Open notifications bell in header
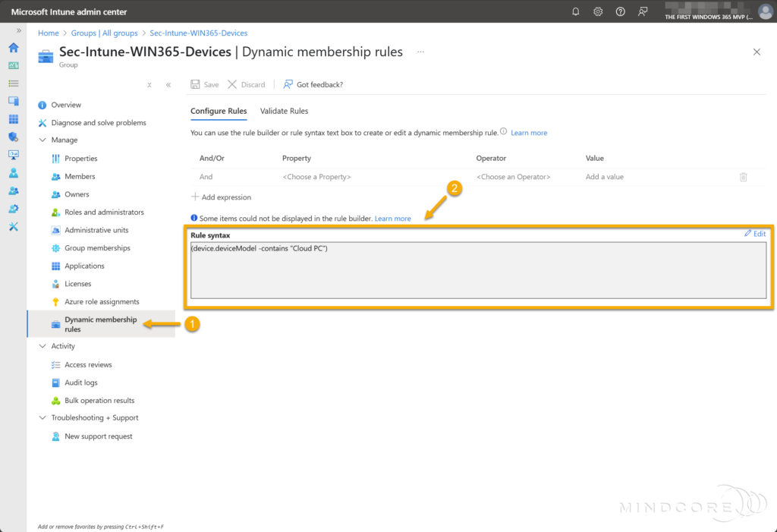The height and width of the screenshot is (532, 777). pyautogui.click(x=575, y=11)
